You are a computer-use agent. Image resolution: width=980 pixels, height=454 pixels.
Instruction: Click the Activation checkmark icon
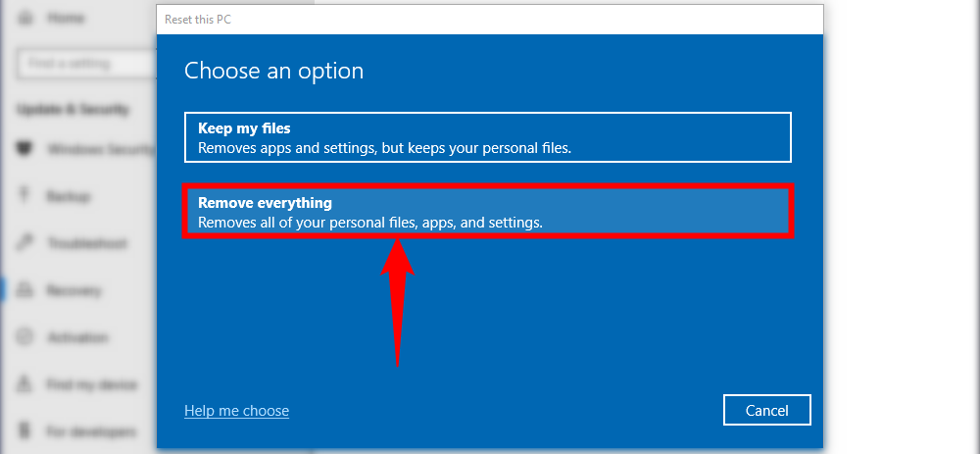click(x=24, y=338)
